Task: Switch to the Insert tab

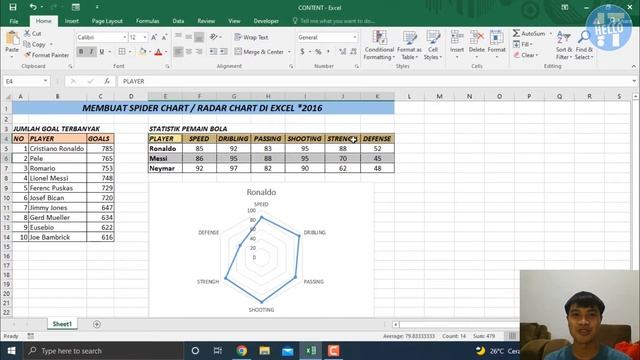Action: click(72, 21)
